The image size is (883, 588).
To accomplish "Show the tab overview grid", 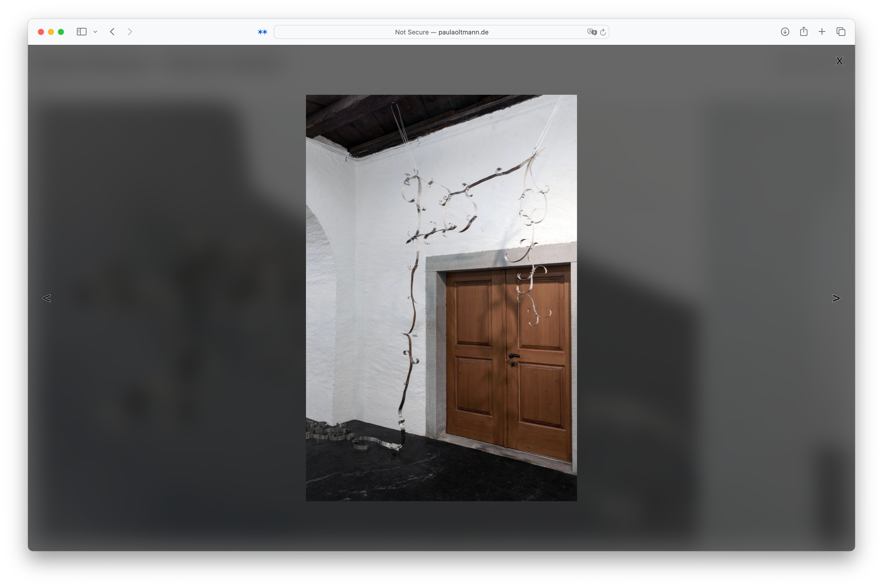I will click(841, 32).
